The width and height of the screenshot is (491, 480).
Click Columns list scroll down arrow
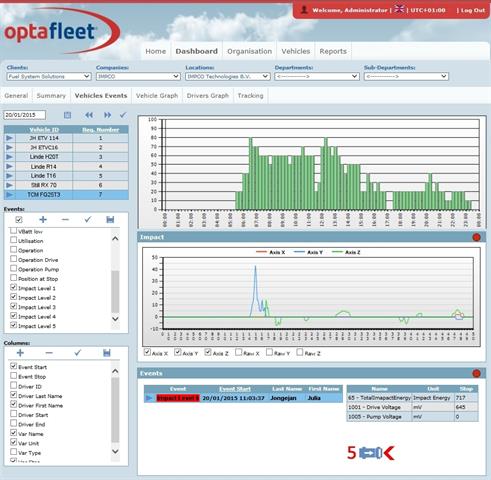[115, 452]
